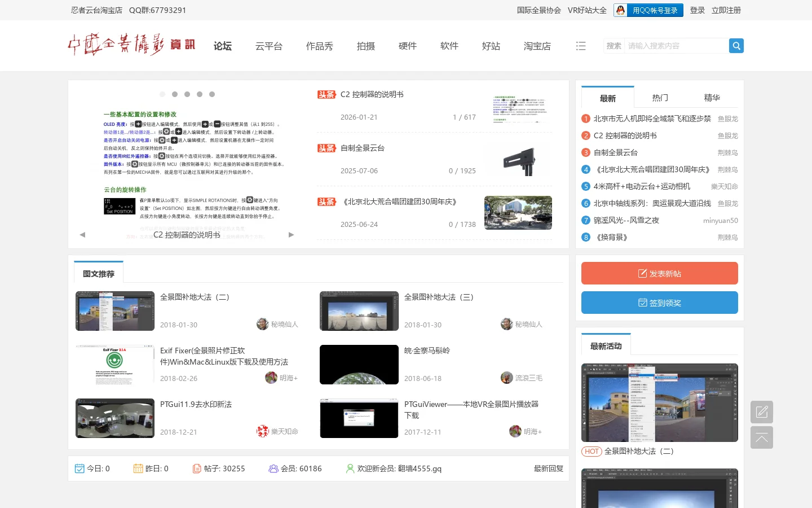Select the fifth carousel dot
Screen dimensions: 812x508
click(212, 94)
